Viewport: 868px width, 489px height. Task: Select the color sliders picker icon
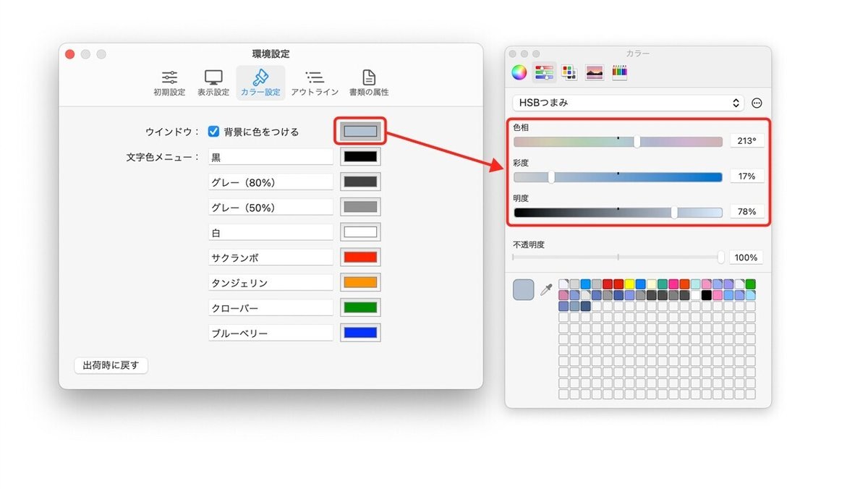545,72
